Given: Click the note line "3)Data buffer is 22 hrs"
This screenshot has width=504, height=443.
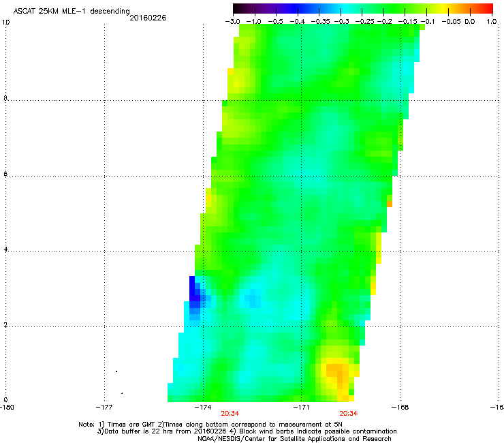Looking at the screenshot, I should (x=247, y=431).
